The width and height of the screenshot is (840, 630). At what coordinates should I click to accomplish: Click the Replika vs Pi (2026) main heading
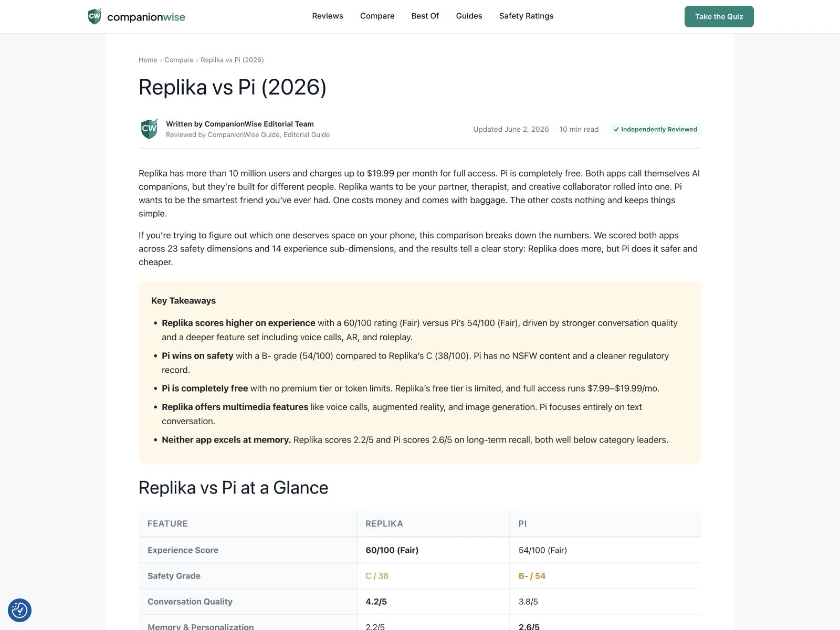[233, 87]
